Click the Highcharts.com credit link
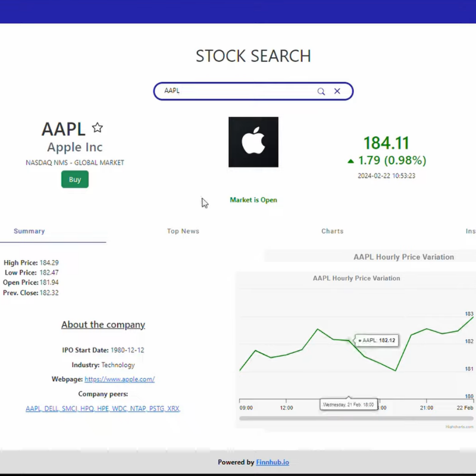Viewport: 476px width, 476px height. 459,427
